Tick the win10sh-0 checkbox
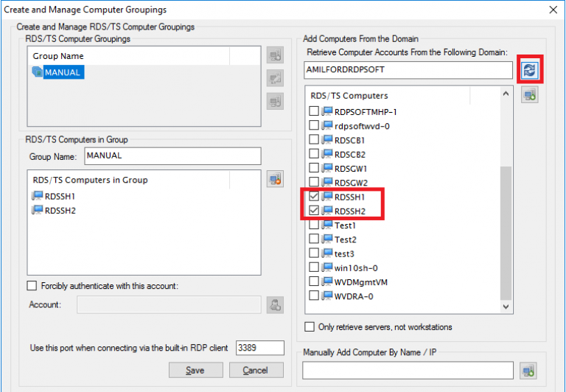 314,267
